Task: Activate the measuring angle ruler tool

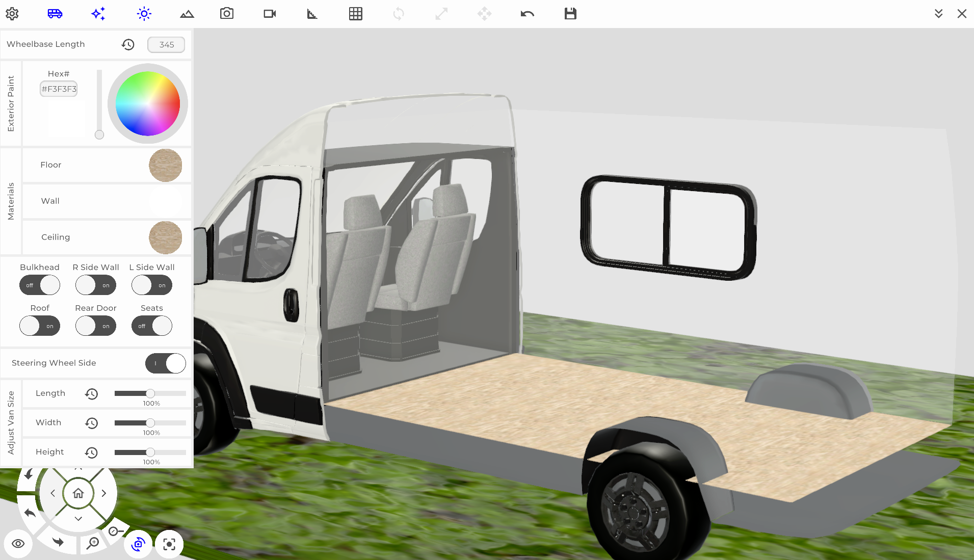Action: click(312, 14)
